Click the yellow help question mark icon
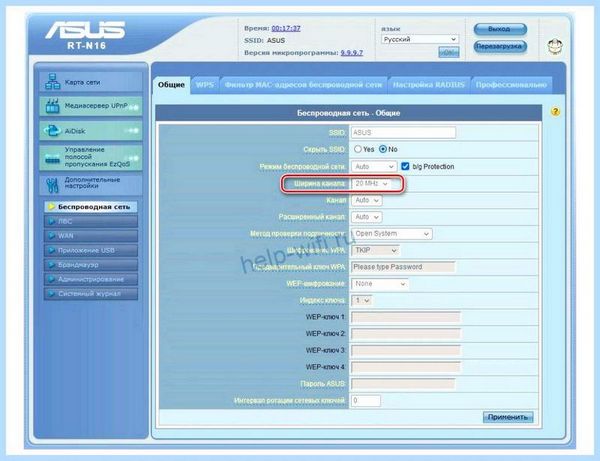Viewport: 600px width, 461px height. click(x=555, y=112)
